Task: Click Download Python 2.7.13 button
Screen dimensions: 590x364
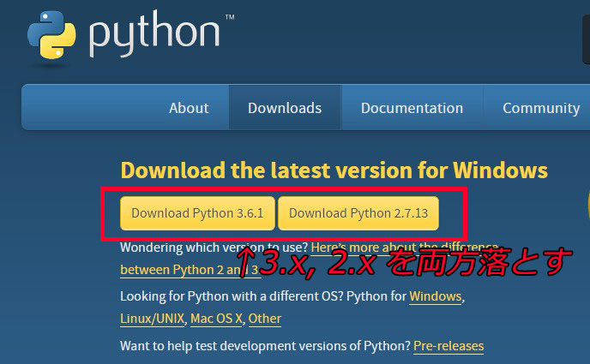Action: coord(358,213)
